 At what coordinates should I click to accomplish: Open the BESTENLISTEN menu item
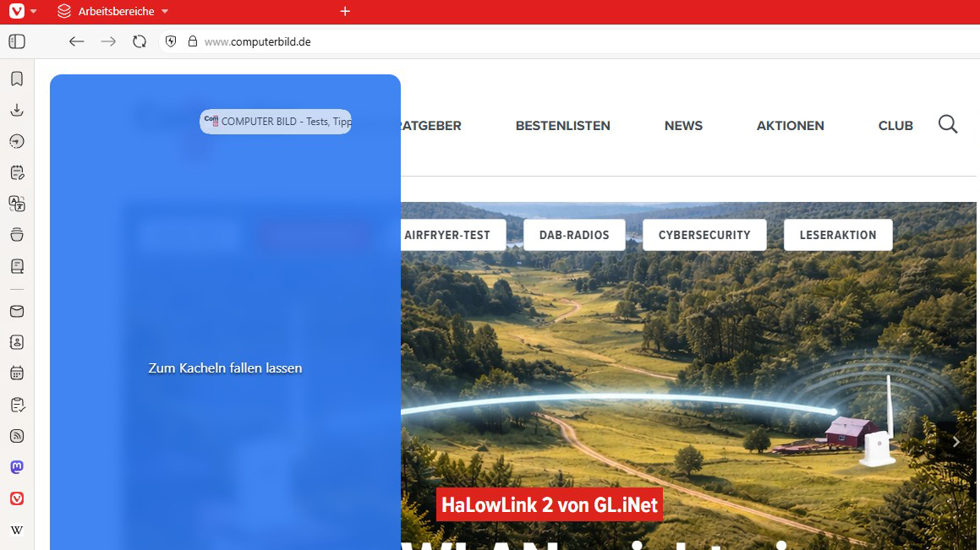[x=562, y=126]
